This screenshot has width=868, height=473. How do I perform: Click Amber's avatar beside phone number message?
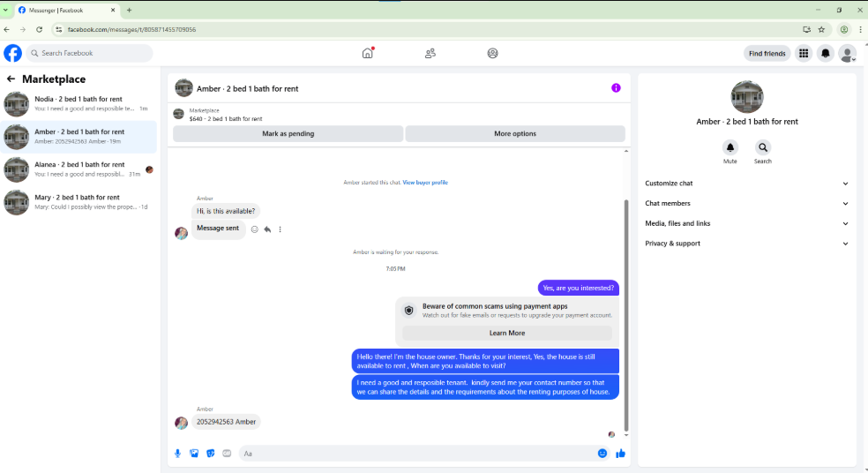181,423
